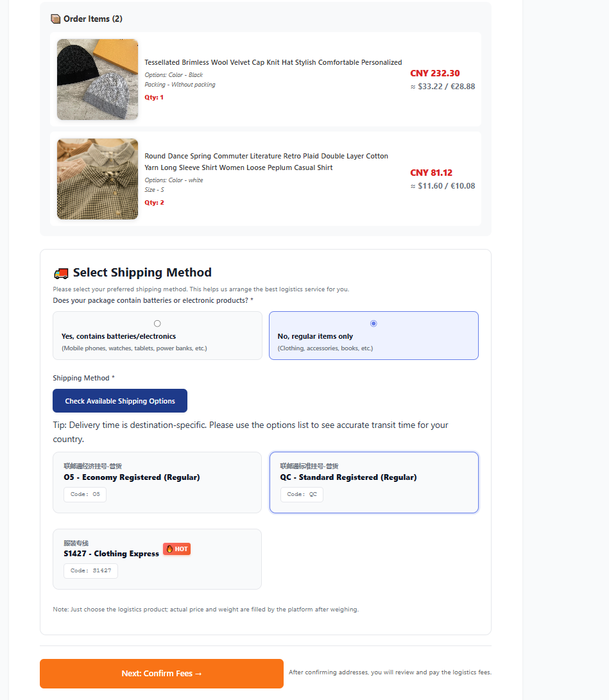The image size is (609, 700).
Task: Click the HOT badge on Clothing Express
Action: 176,549
